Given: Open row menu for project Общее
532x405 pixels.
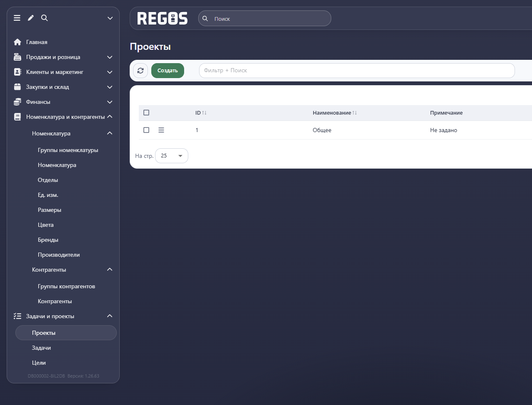Looking at the screenshot, I should [161, 130].
